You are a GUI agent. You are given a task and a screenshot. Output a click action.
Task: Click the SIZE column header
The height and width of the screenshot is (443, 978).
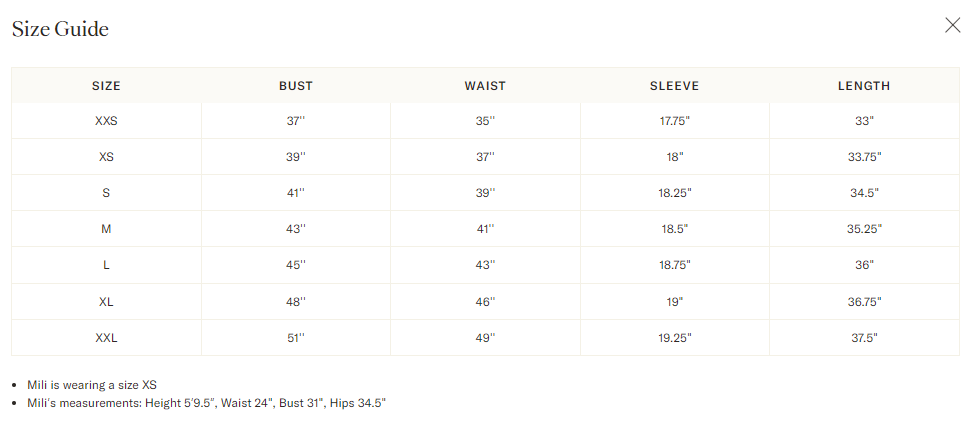click(106, 86)
